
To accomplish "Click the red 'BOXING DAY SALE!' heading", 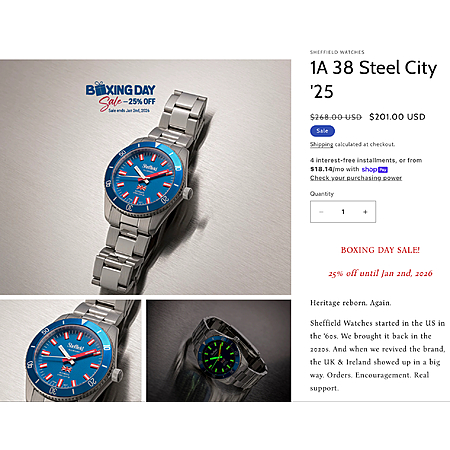I will (380, 250).
